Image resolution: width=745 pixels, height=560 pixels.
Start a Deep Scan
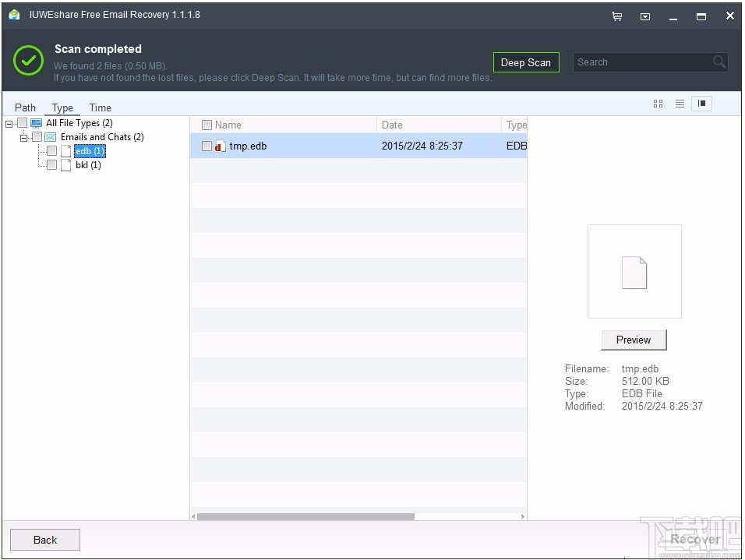coord(526,62)
